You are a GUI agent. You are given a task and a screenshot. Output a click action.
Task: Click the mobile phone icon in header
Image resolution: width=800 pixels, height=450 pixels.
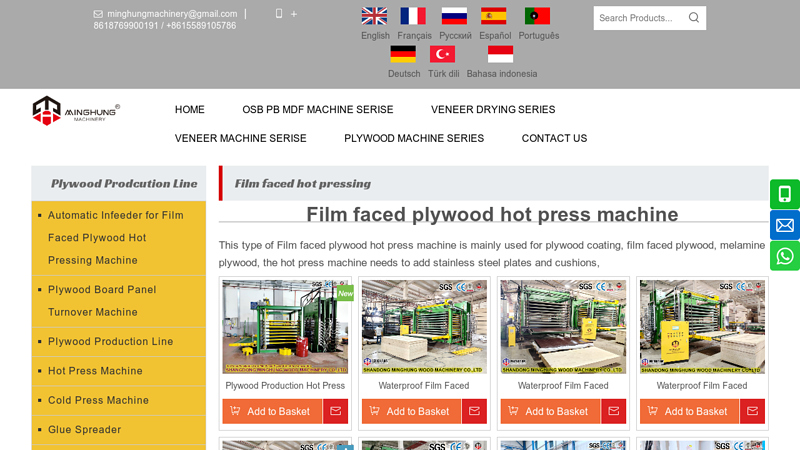[279, 14]
